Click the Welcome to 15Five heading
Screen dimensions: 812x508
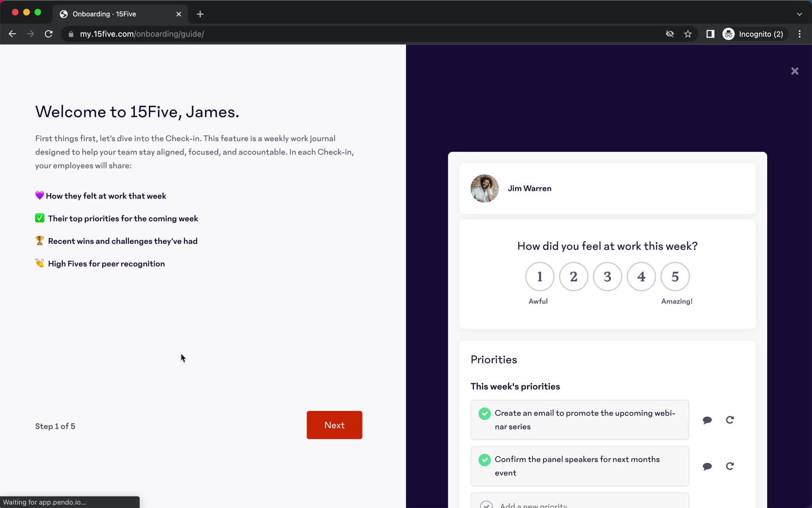click(137, 112)
